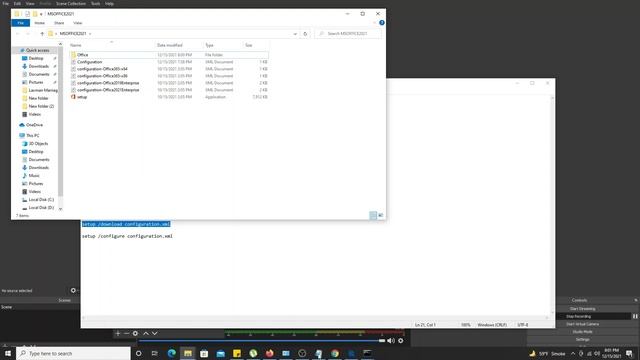Open audio mixer gear settings

[401, 340]
